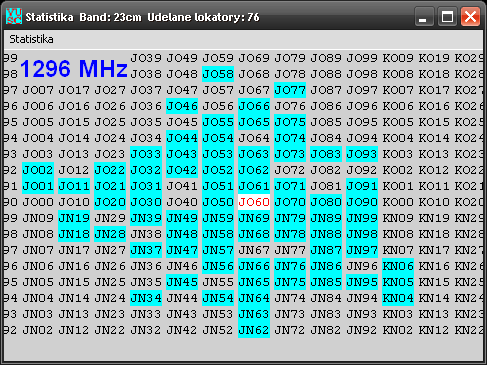
Task: Select locator cell JO58
Action: pos(218,74)
